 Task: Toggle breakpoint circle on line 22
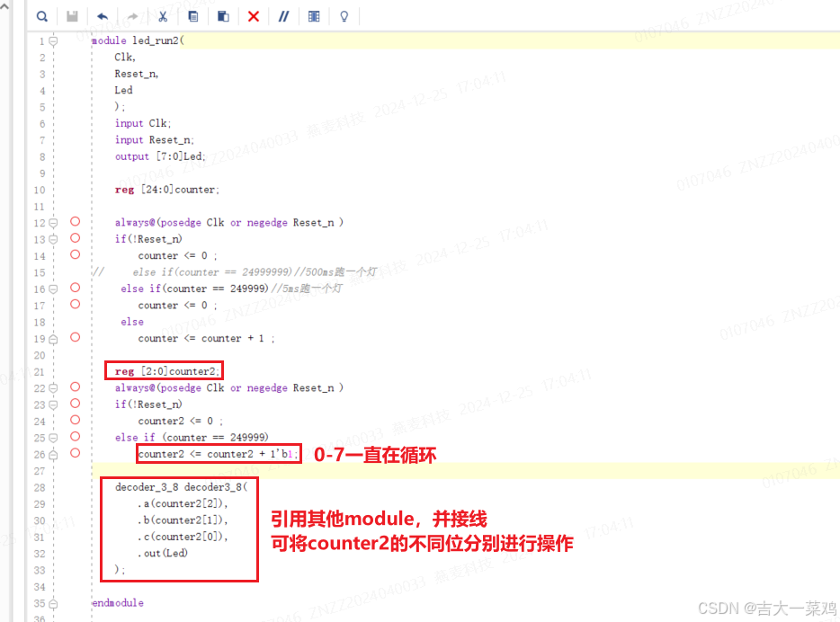[75, 387]
